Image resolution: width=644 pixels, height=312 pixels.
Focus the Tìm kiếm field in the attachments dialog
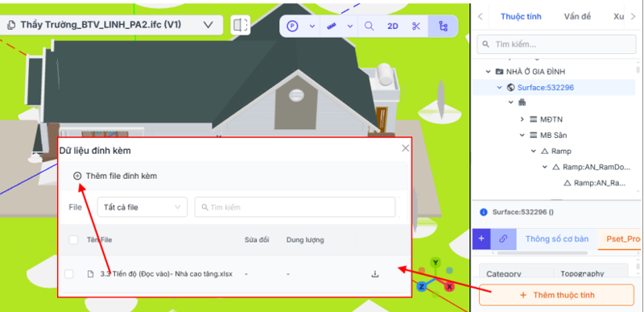(295, 207)
